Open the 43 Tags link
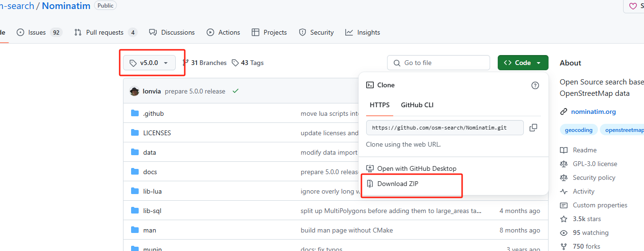This screenshot has height=251, width=644. click(x=248, y=63)
